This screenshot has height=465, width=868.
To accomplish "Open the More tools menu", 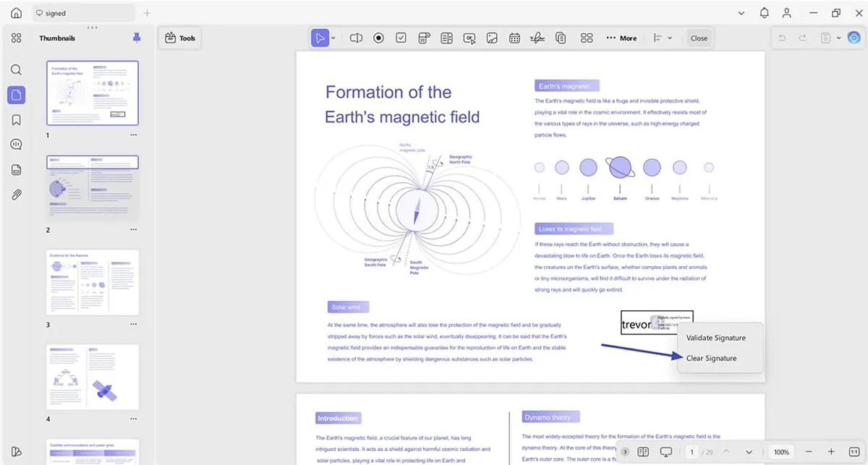I will click(x=621, y=38).
